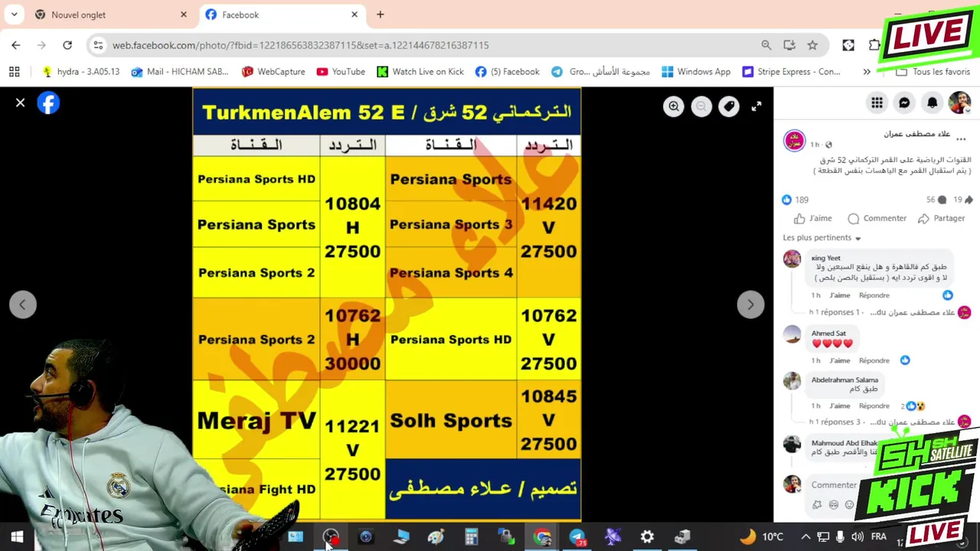The width and height of the screenshot is (980, 551).
Task: Bookmark this page with the star
Action: tap(812, 45)
